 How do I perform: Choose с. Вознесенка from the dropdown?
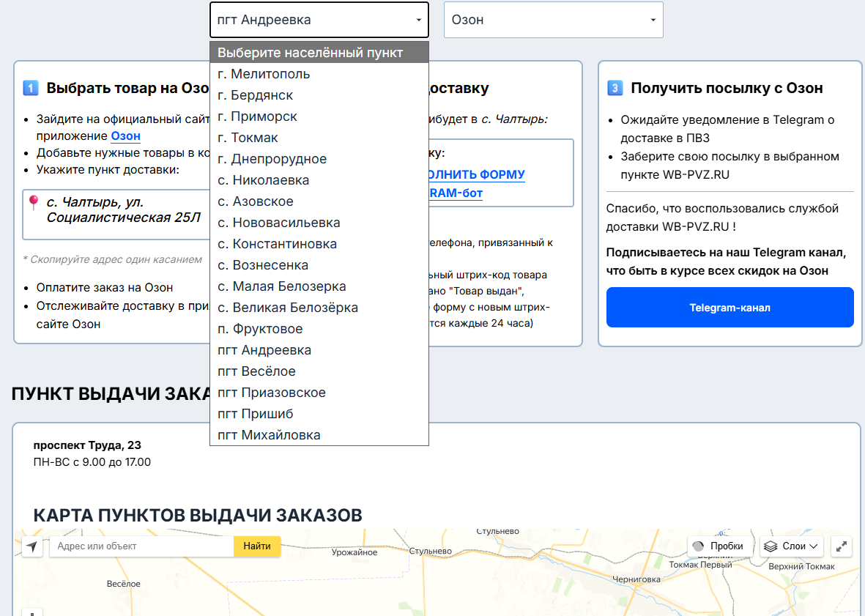[319, 264]
